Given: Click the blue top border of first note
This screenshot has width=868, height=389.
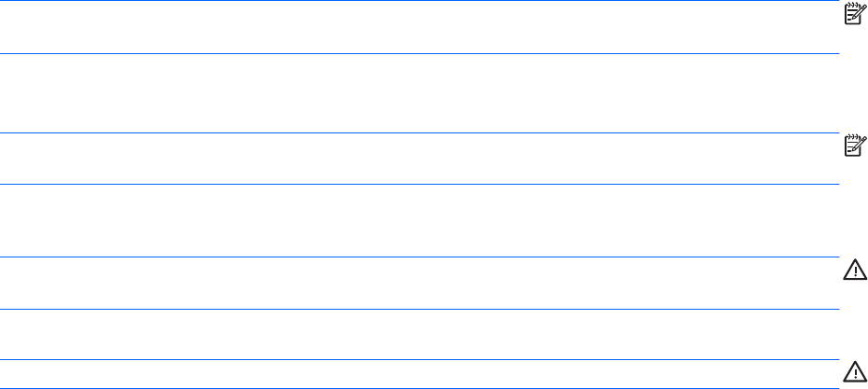Looking at the screenshot, I should [418, 1].
